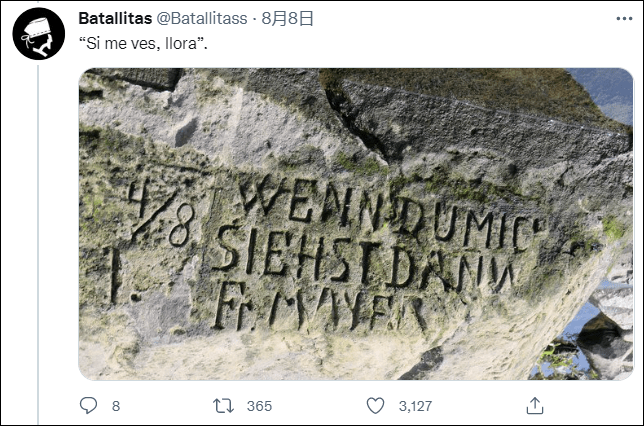Image resolution: width=644 pixels, height=426 pixels.
Task: Open the tweet via the 8月8日 date
Action: pyautogui.click(x=288, y=18)
